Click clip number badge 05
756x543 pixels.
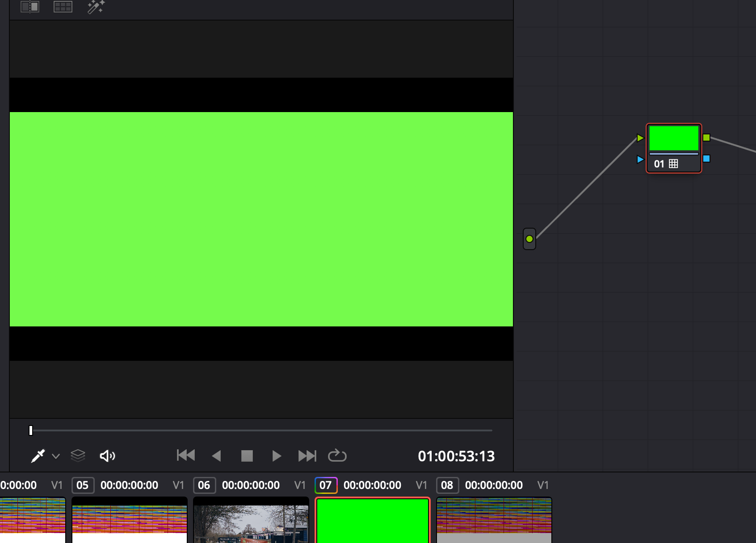[83, 485]
